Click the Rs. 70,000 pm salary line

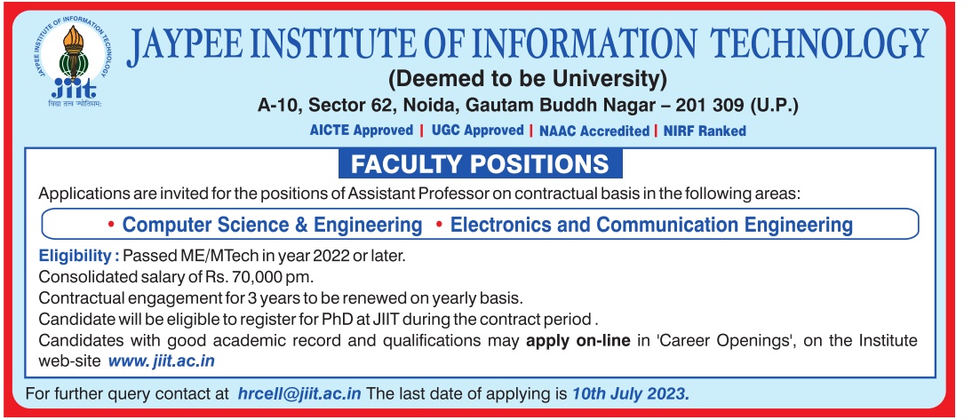[176, 276]
